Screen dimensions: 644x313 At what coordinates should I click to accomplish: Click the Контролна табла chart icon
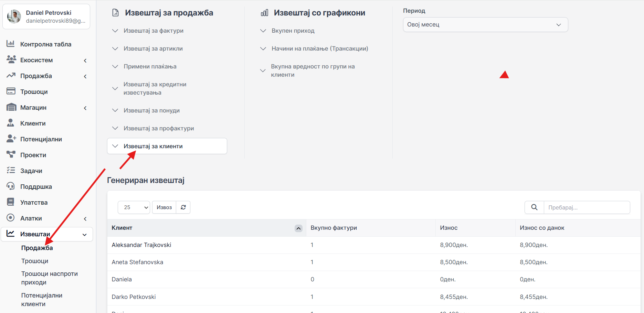pyautogui.click(x=11, y=44)
